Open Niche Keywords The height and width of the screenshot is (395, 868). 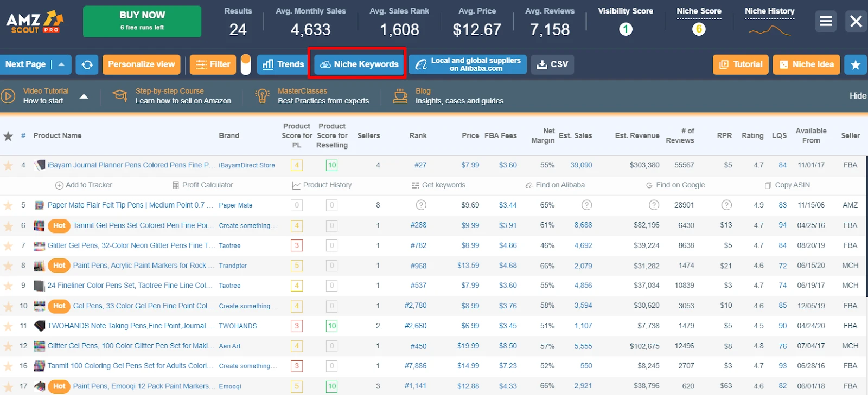359,64
